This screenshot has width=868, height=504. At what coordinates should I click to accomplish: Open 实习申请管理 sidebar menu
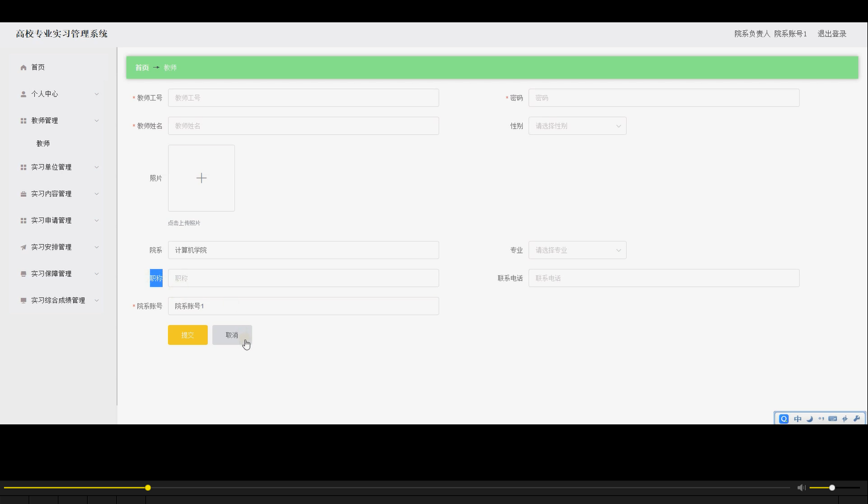pos(52,220)
